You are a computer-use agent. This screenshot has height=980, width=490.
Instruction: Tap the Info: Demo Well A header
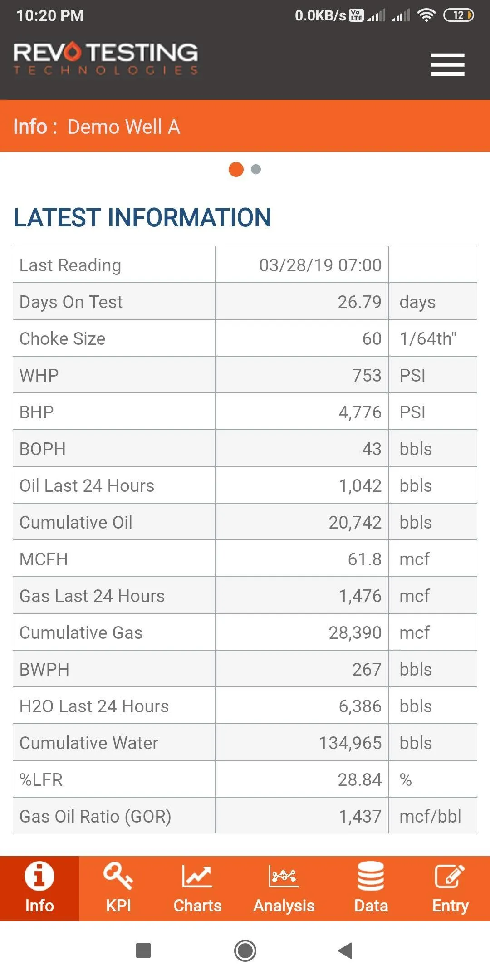tap(97, 127)
